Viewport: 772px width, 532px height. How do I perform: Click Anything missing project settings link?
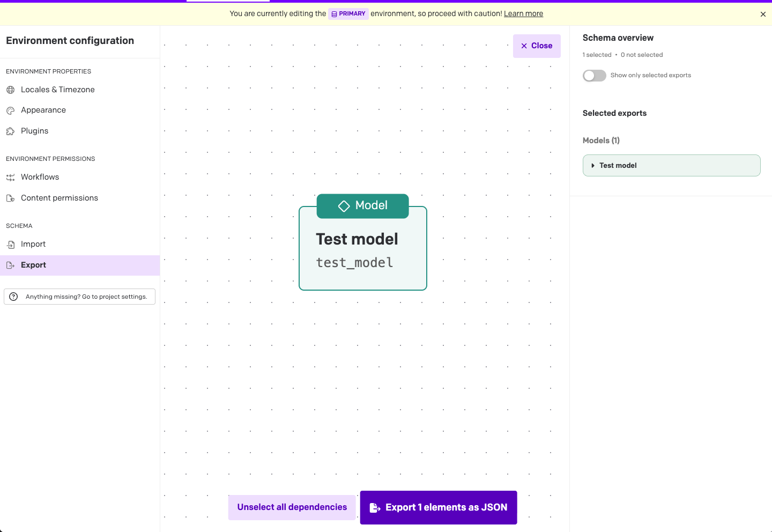tap(86, 297)
